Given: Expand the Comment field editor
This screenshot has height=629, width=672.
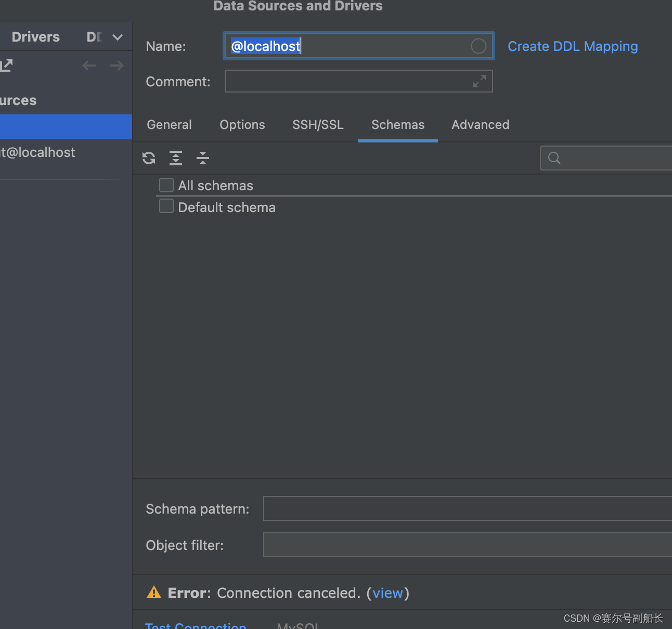Looking at the screenshot, I should tap(480, 81).
